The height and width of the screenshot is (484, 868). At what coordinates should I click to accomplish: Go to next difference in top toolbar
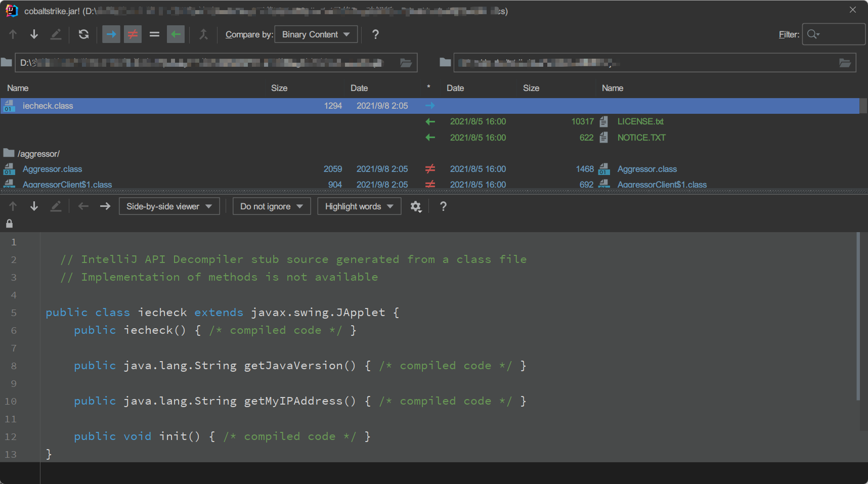pyautogui.click(x=34, y=34)
